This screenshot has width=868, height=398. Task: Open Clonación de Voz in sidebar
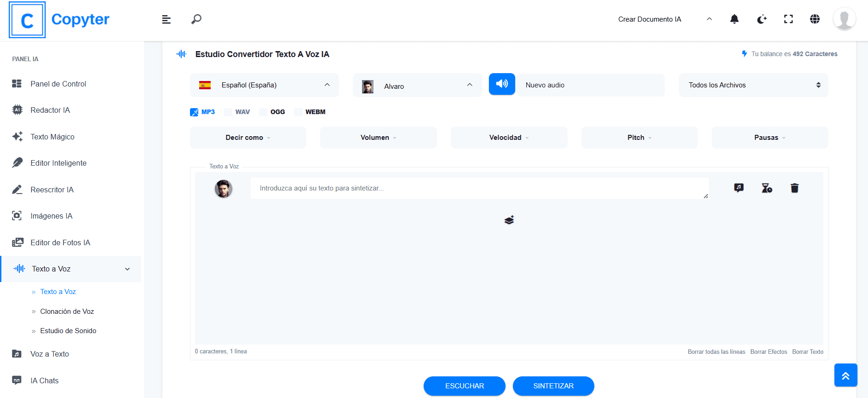tap(67, 311)
